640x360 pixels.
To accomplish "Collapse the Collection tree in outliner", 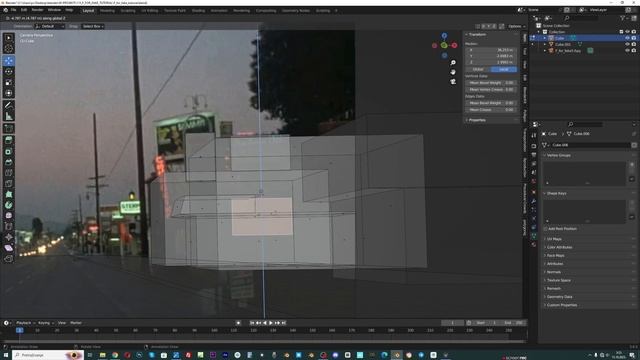I will pos(538,31).
